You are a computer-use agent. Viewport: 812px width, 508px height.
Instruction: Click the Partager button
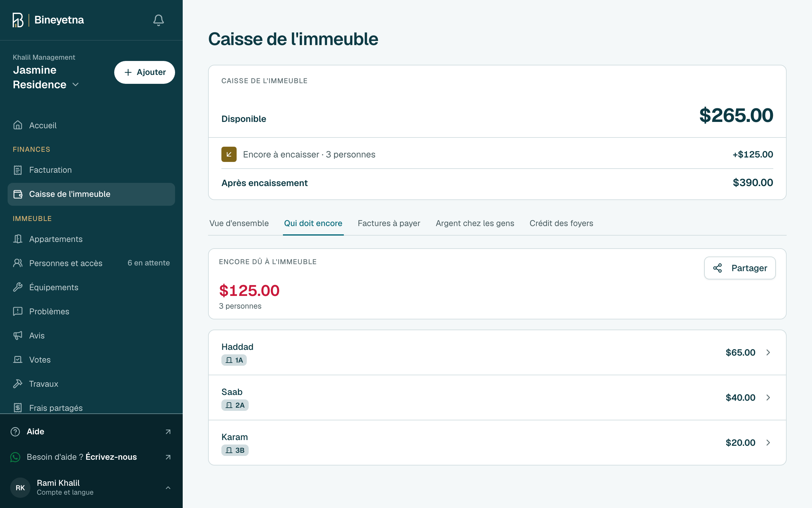pyautogui.click(x=740, y=268)
